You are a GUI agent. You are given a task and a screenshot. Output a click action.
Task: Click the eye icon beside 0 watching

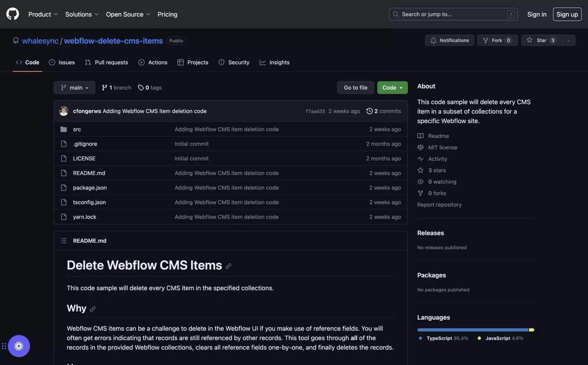[x=420, y=182]
